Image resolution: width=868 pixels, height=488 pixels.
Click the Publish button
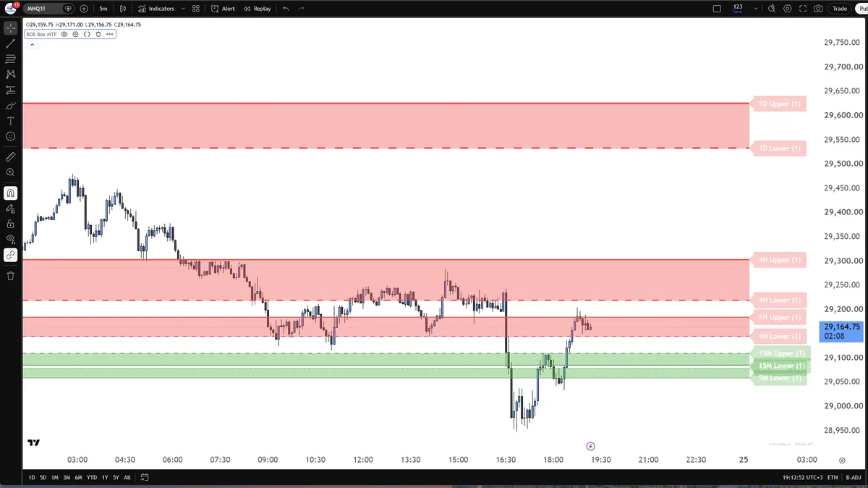(x=861, y=9)
